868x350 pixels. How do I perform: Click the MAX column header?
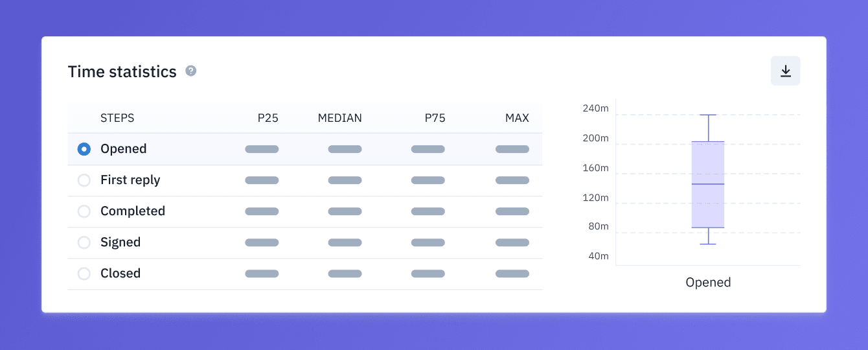[x=517, y=118]
